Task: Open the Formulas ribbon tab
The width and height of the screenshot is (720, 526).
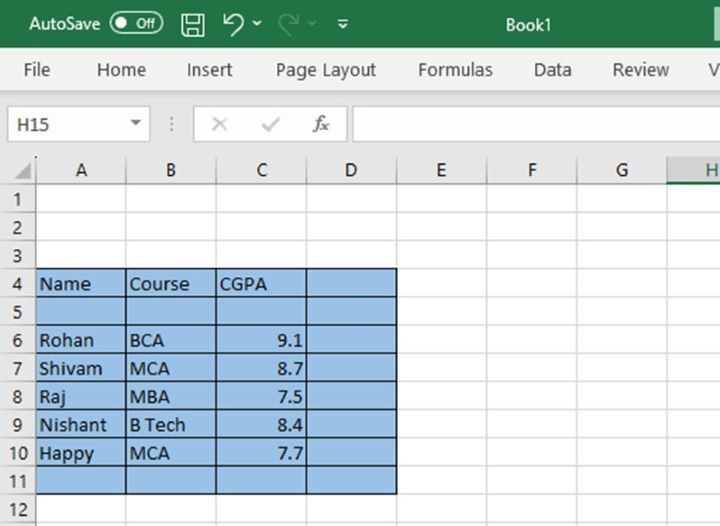Action: pos(455,70)
